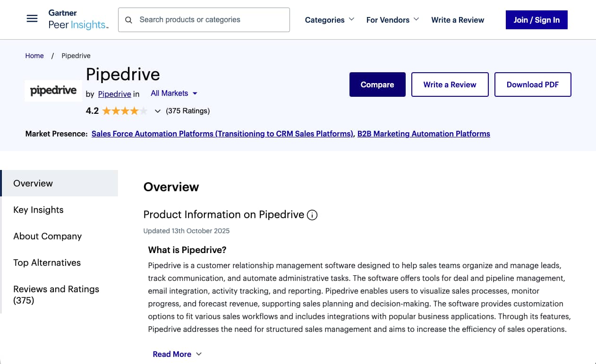Expand the Categories dropdown
The height and width of the screenshot is (364, 596).
[330, 20]
